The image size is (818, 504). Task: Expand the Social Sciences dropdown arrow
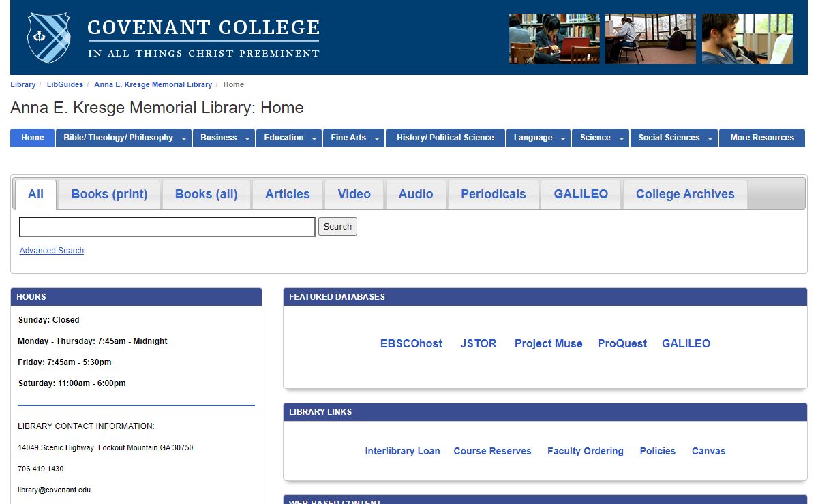710,138
